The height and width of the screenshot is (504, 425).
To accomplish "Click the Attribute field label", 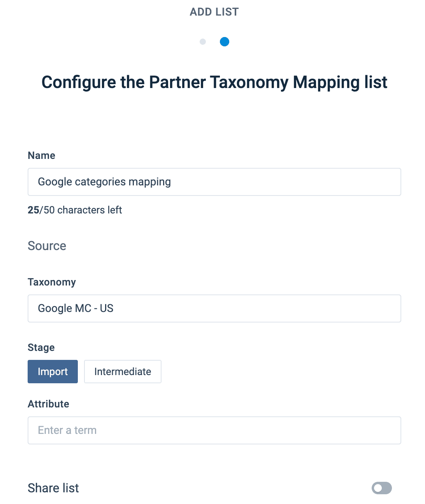I will tap(49, 404).
